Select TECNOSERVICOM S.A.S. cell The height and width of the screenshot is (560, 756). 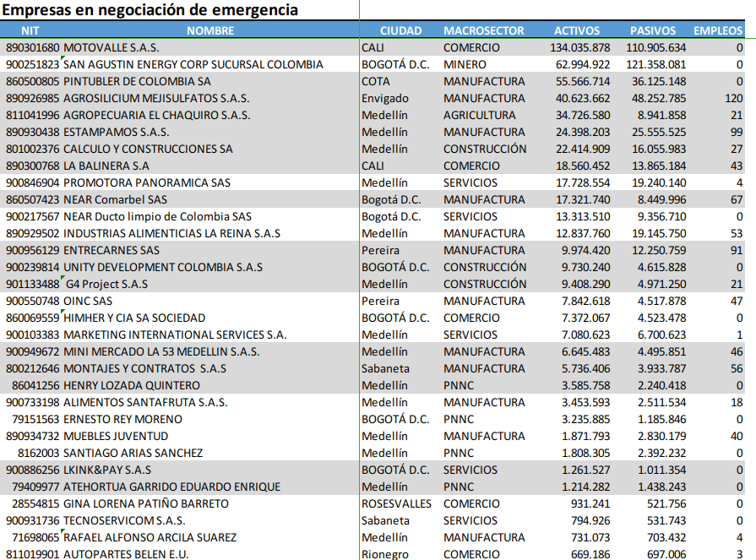[x=124, y=520]
